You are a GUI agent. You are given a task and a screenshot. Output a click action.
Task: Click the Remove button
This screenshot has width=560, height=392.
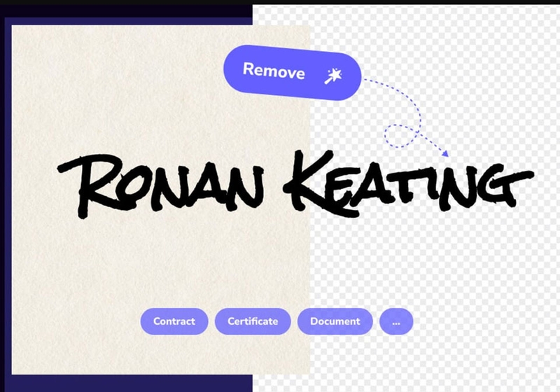pyautogui.click(x=293, y=73)
